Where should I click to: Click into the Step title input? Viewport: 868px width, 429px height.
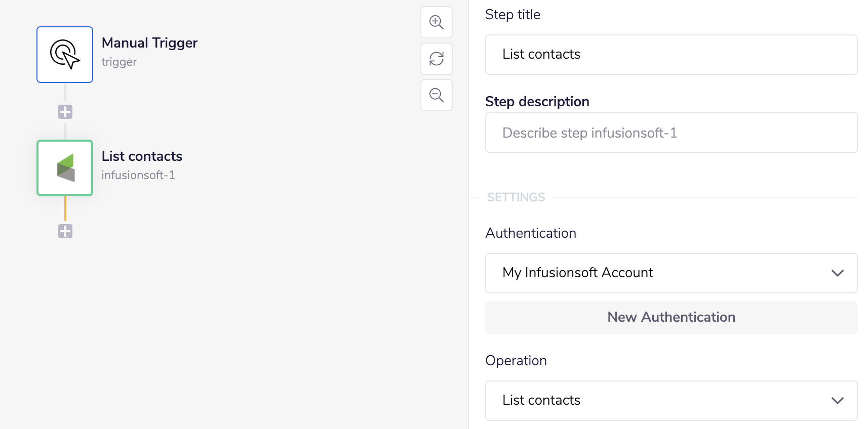tap(671, 55)
